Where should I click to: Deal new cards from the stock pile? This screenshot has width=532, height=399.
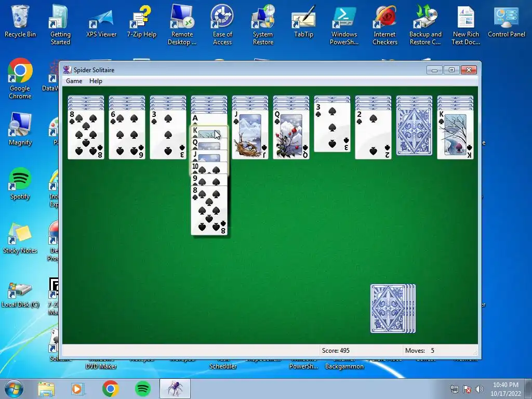click(393, 309)
